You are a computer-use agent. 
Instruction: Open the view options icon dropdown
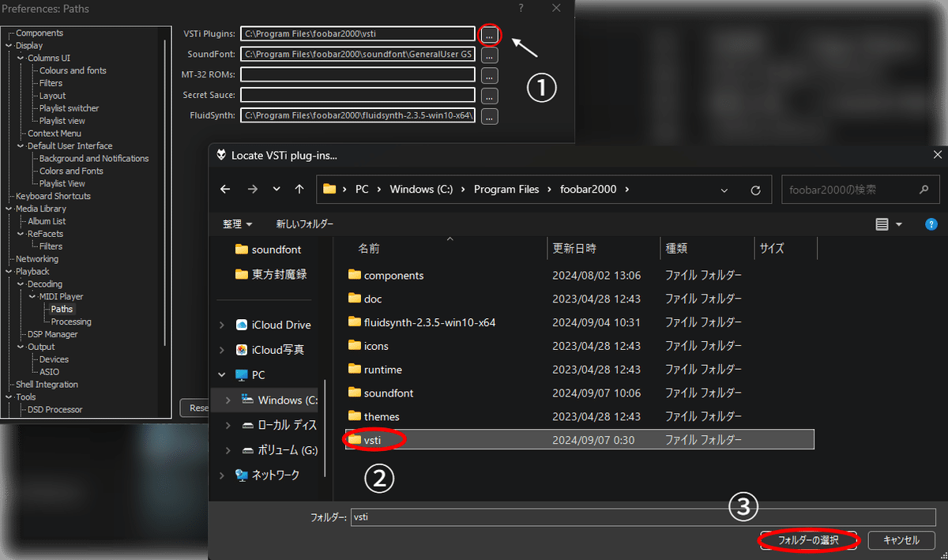889,225
